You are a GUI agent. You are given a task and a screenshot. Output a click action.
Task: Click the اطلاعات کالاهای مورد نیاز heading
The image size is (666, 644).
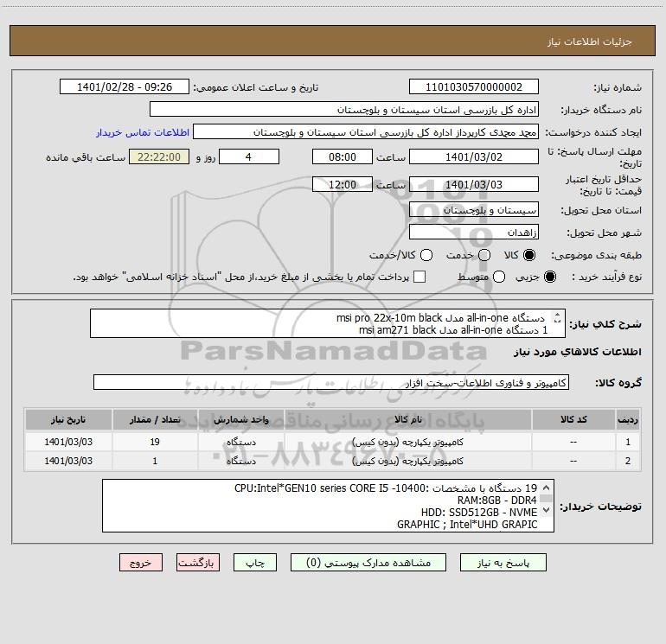point(578,352)
